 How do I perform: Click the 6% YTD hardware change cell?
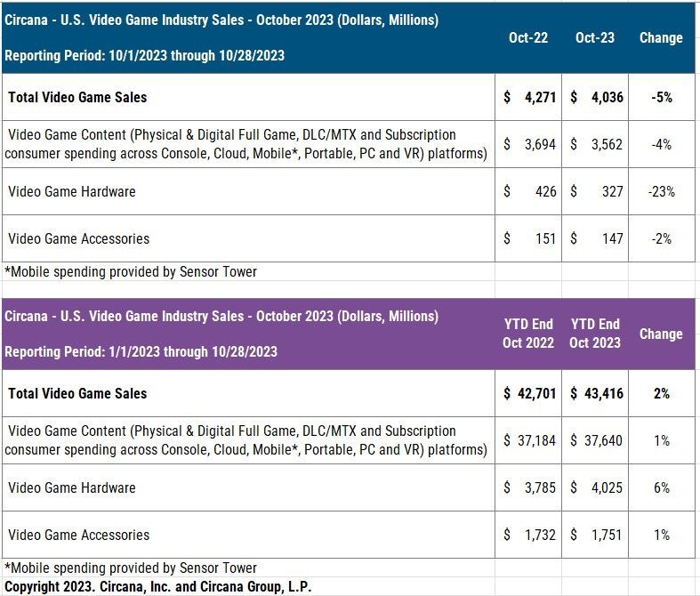coord(661,487)
